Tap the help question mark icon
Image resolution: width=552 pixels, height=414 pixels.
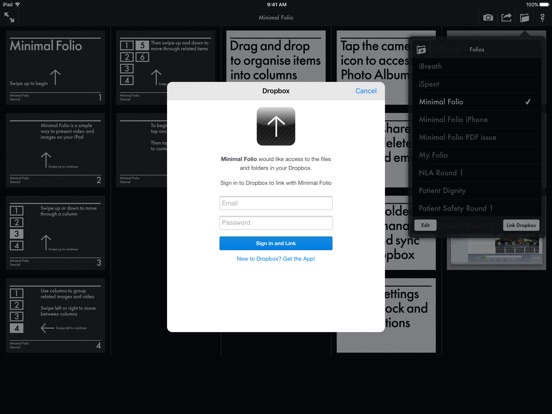click(542, 18)
